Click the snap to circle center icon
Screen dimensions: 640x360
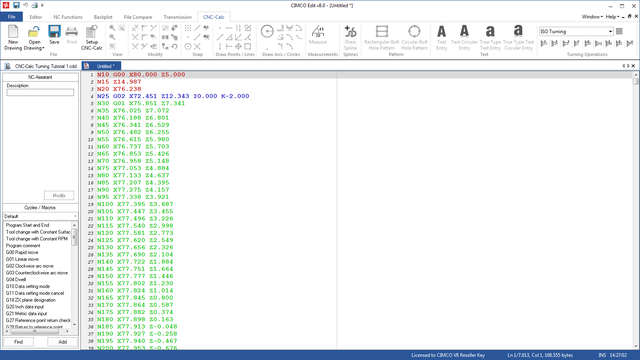[188, 47]
